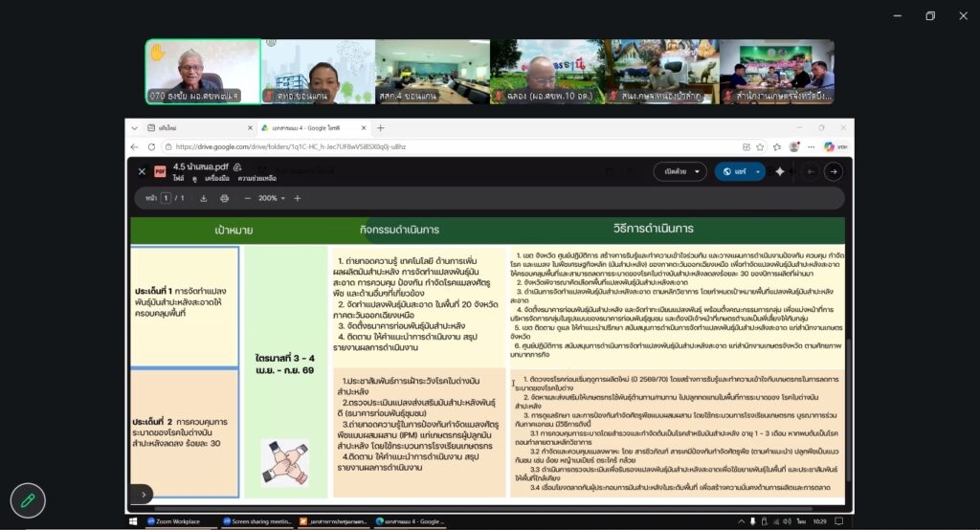Click the volume icon in system tray
This screenshot has height=530, width=980.
click(787, 521)
